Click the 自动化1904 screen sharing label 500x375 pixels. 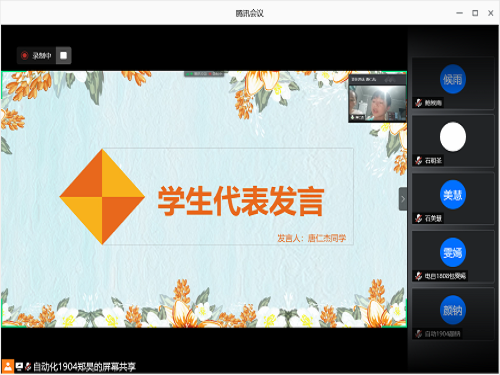(84, 367)
